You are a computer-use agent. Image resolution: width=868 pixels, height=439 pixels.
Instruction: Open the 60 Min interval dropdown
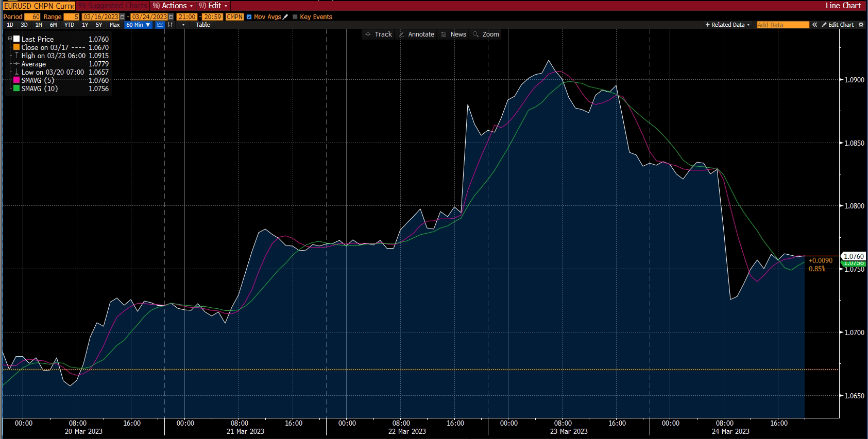[x=138, y=25]
